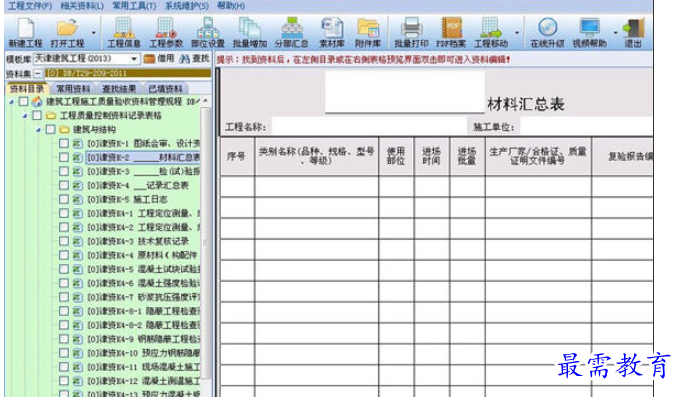Click the tree panel vertical scrollbar
Screen dimensions: 679x397
pos(206,242)
